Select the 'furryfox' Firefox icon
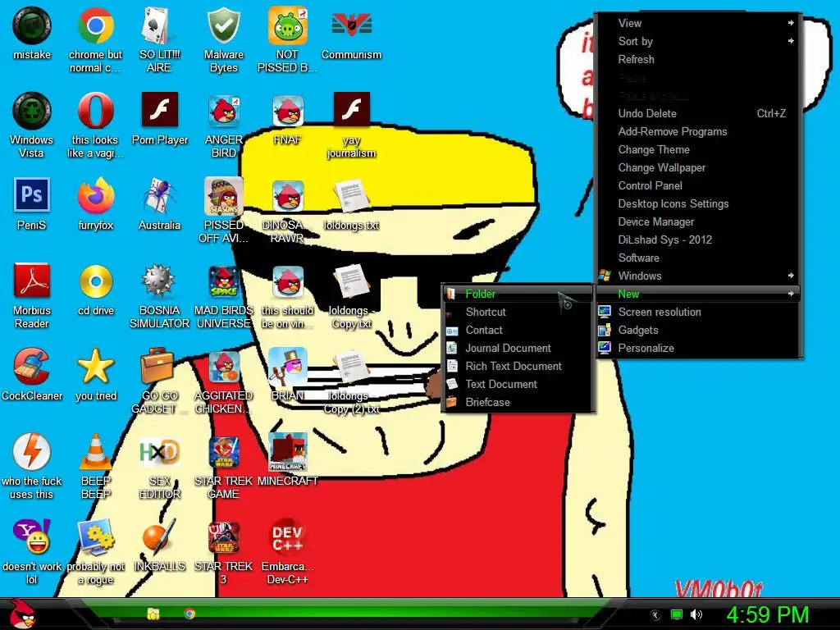Image resolution: width=840 pixels, height=630 pixels. pos(95,196)
